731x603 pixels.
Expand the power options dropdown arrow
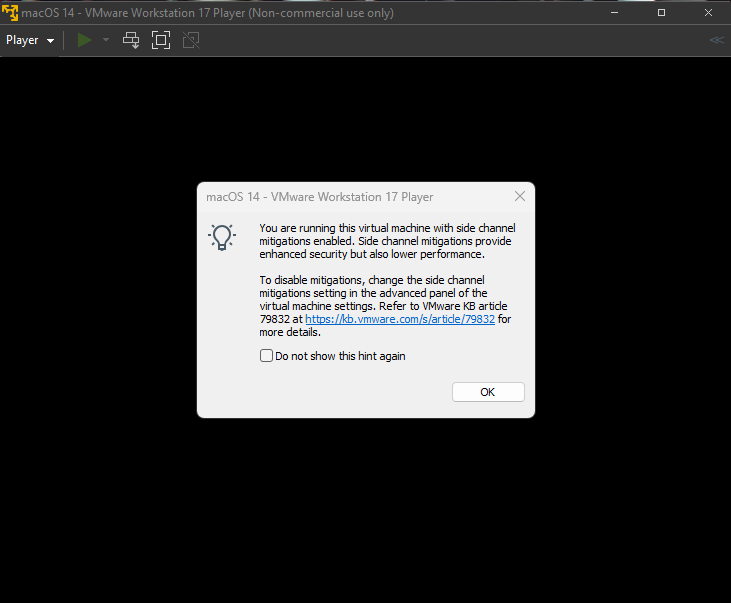coord(106,40)
